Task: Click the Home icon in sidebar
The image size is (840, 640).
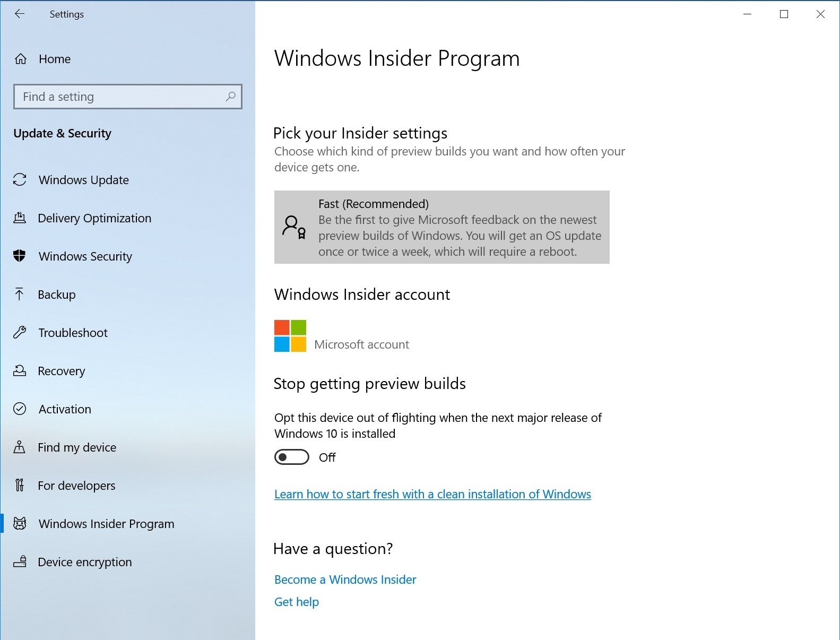Action: click(x=21, y=59)
